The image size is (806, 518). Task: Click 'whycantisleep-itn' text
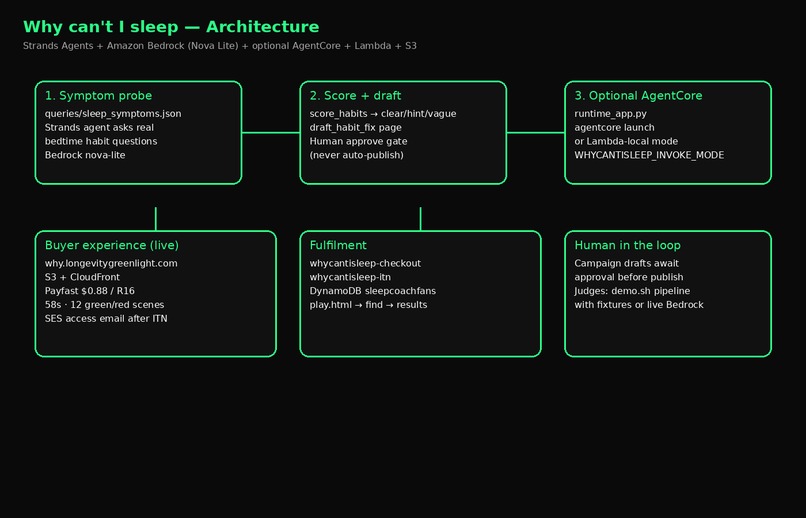click(350, 278)
